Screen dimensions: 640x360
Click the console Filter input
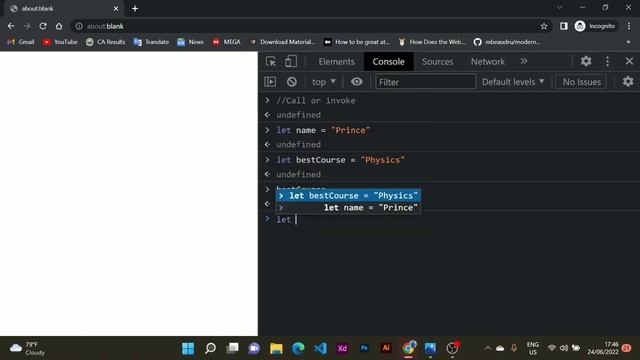point(425,82)
